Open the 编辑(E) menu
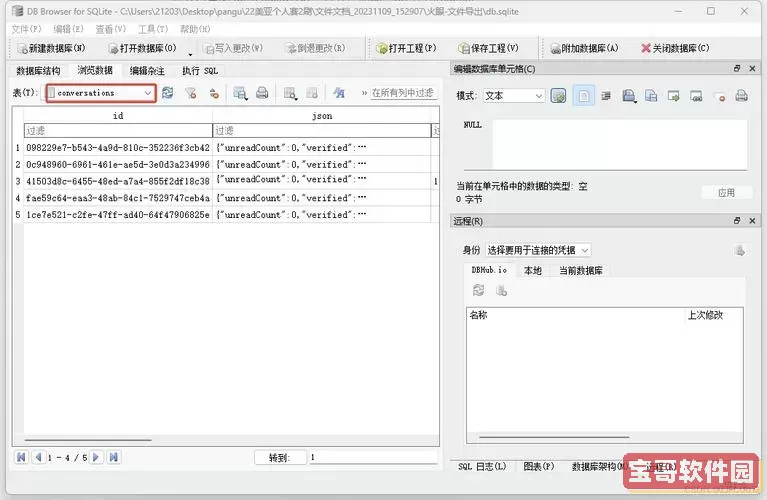 (x=68, y=29)
